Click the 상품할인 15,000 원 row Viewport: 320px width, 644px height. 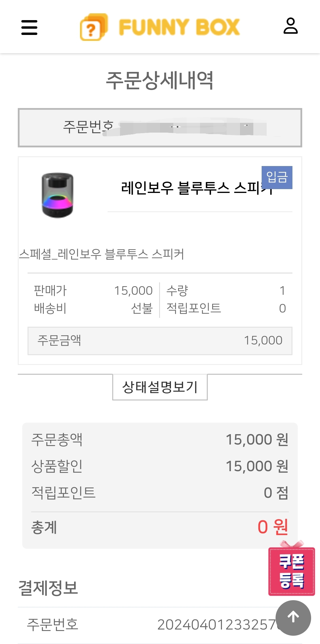coord(160,466)
